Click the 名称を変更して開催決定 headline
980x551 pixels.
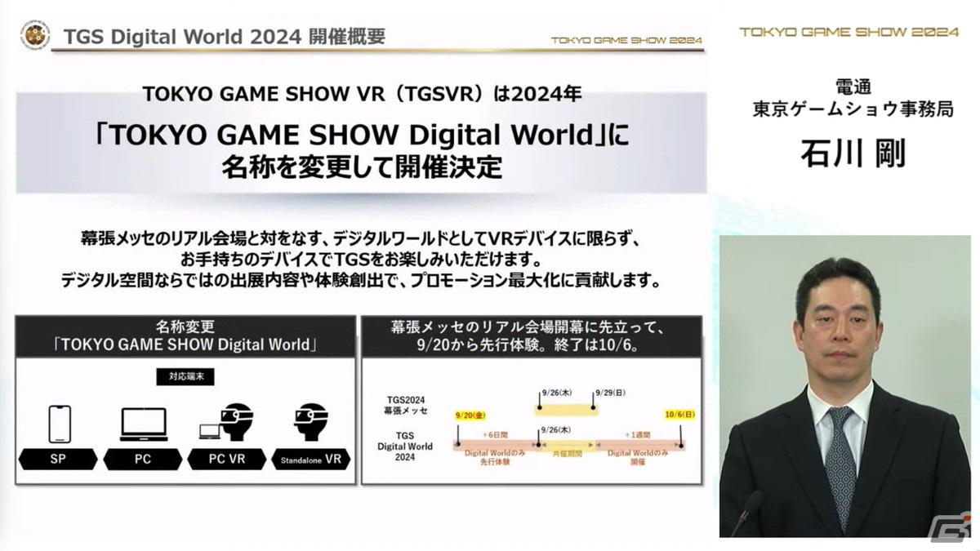pyautogui.click(x=360, y=167)
